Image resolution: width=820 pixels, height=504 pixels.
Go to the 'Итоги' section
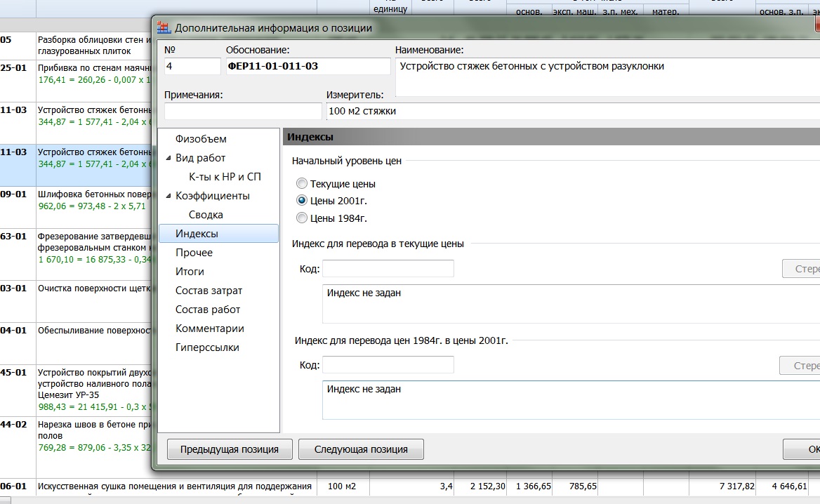(190, 272)
